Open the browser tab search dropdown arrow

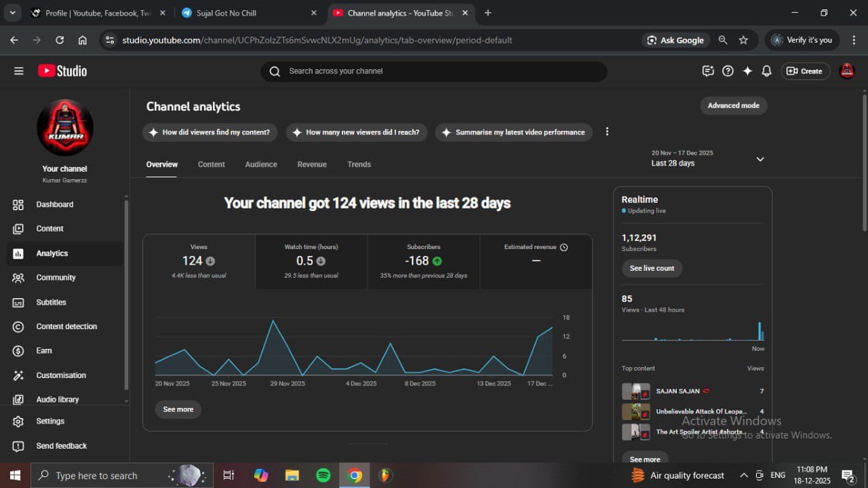tap(12, 13)
